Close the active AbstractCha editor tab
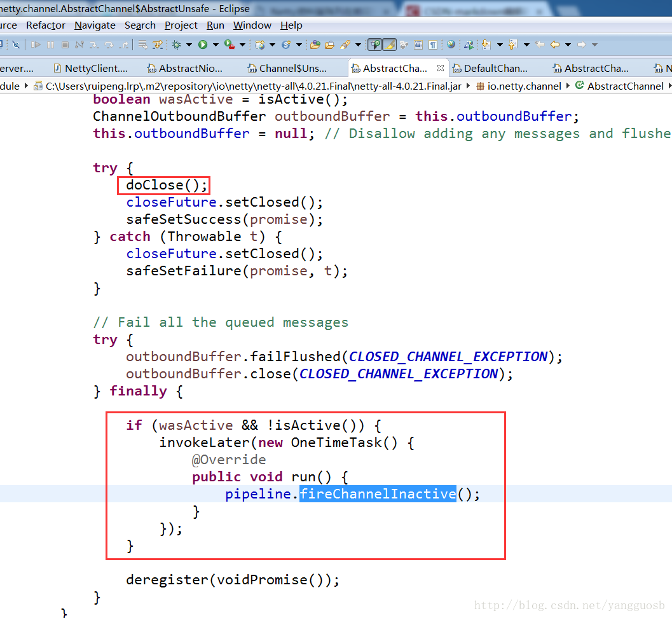The width and height of the screenshot is (672, 618). pyautogui.click(x=440, y=68)
